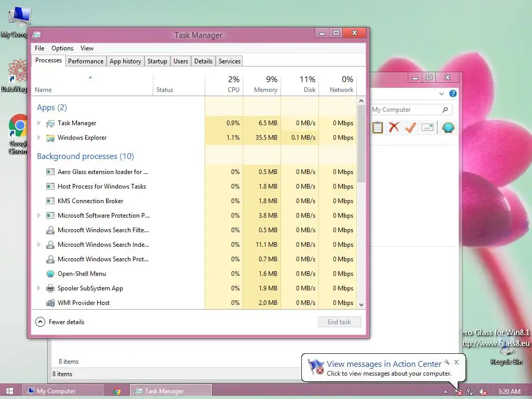Click the orange checkmark icon in My Computer toolbar
Viewport: 532px width, 399px height.
410,128
